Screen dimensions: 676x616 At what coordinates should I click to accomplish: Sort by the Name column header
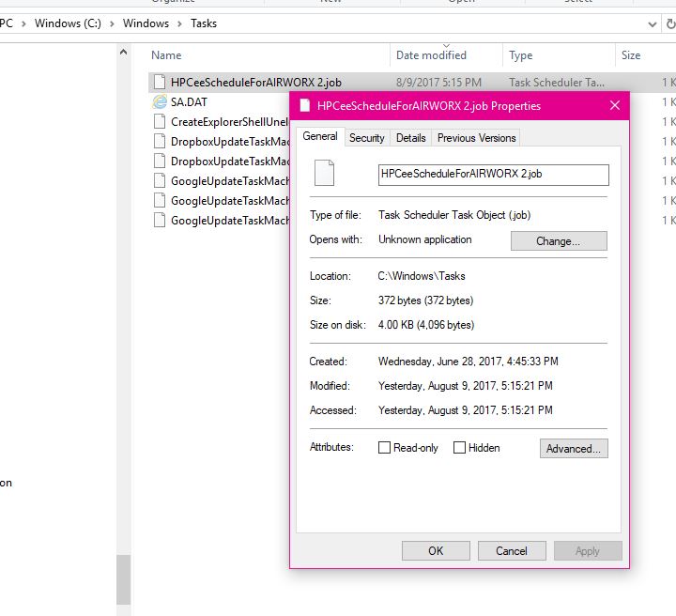coord(166,55)
